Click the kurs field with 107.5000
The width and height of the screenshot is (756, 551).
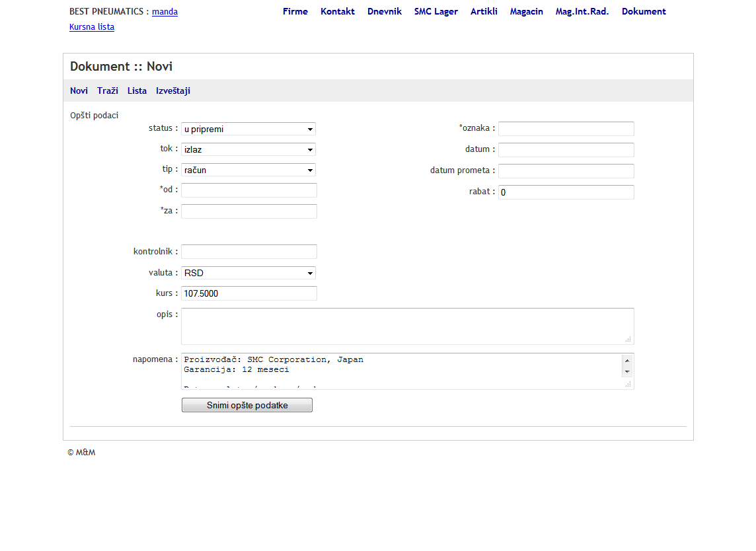(248, 293)
